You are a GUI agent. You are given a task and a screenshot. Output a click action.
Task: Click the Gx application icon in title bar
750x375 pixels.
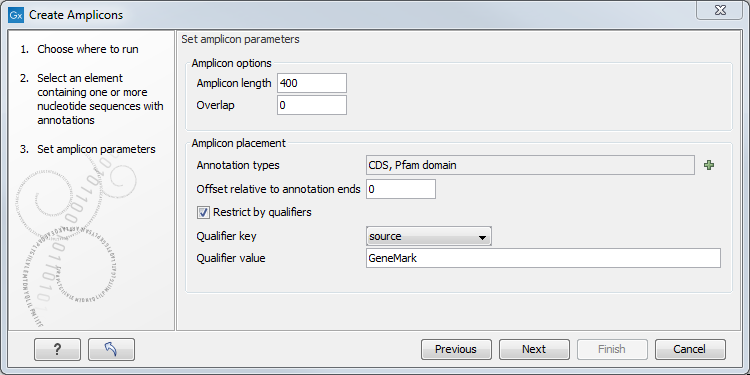click(16, 15)
